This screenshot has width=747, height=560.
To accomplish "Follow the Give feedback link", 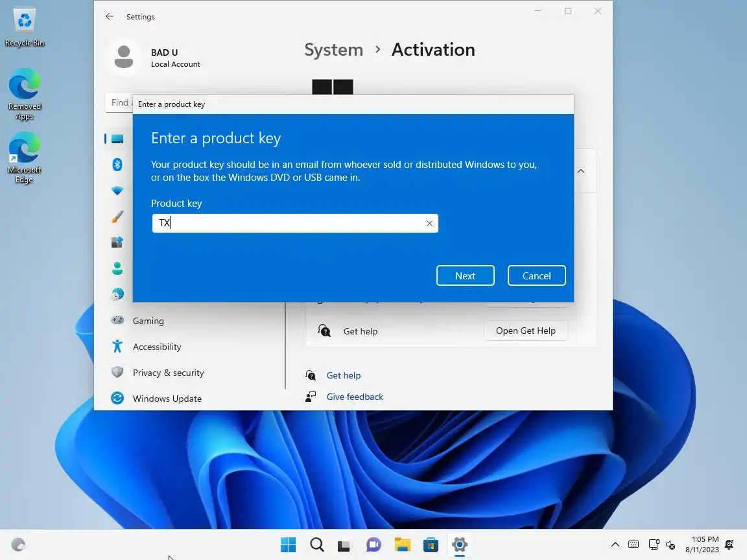I will (355, 397).
